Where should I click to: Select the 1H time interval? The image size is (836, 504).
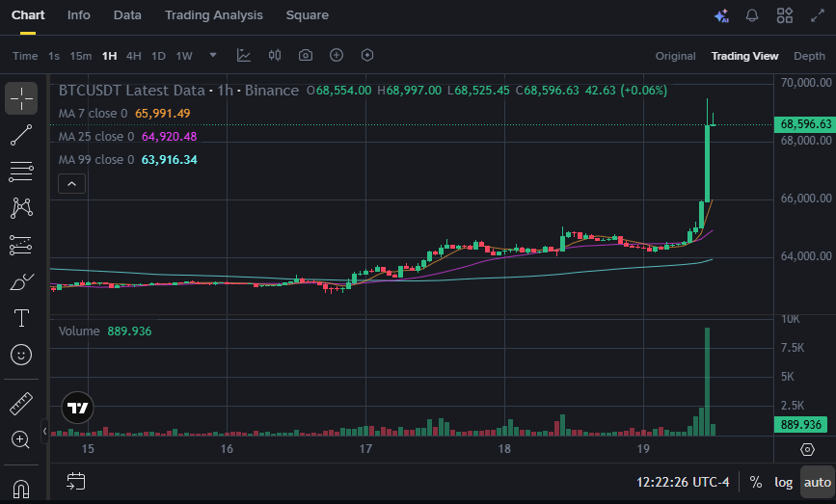click(109, 56)
